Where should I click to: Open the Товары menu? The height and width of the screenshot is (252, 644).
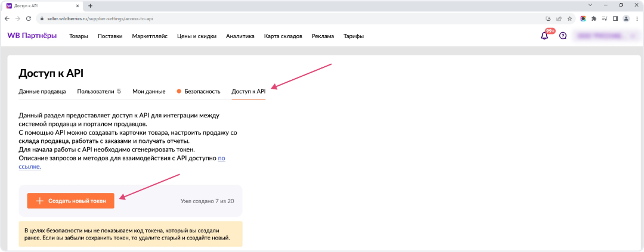79,36
